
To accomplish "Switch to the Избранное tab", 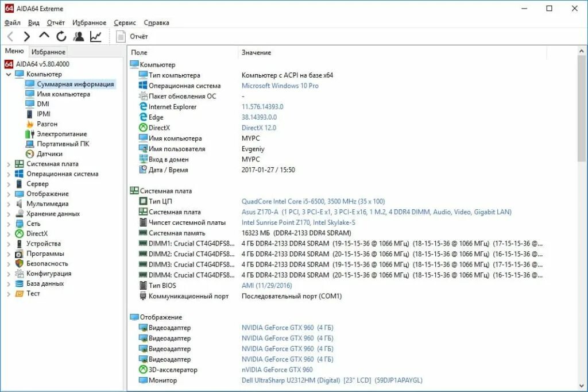I will click(48, 52).
